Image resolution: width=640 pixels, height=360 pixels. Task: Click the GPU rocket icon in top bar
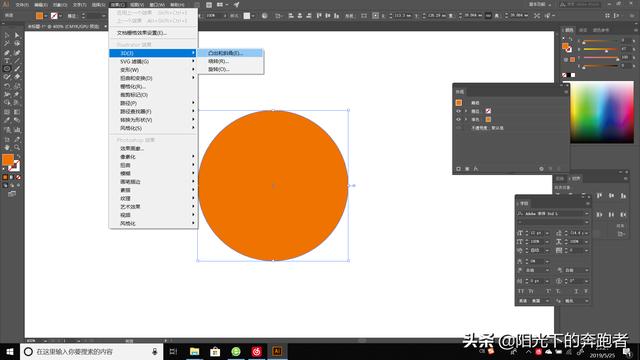click(237, 5)
